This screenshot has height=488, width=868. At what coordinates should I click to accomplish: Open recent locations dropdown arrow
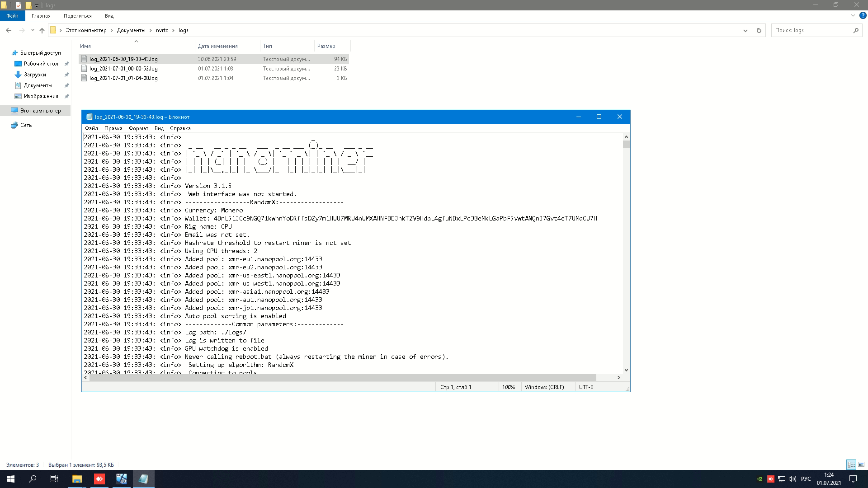(33, 30)
